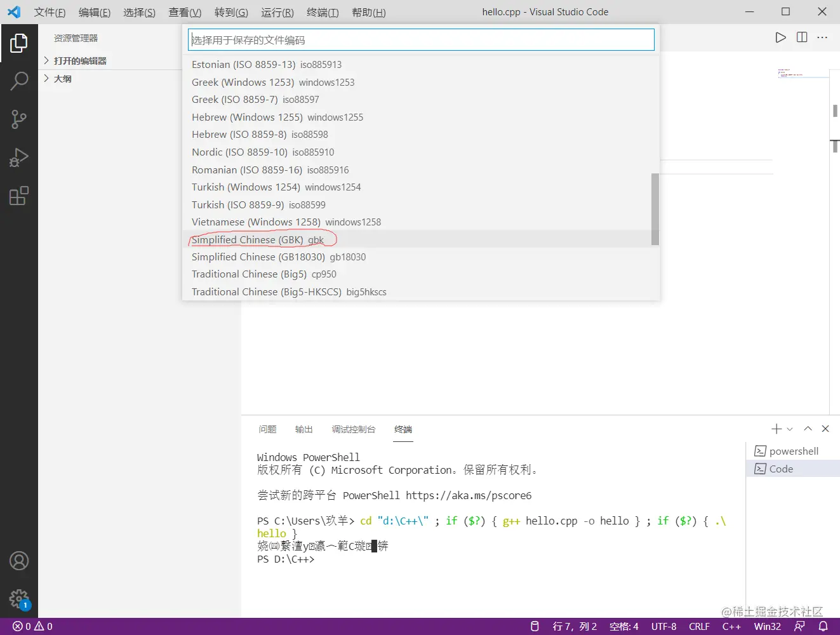Screen dimensions: 840x635
Task: Click the 空格: 4 indentation setting
Action: tap(624, 627)
